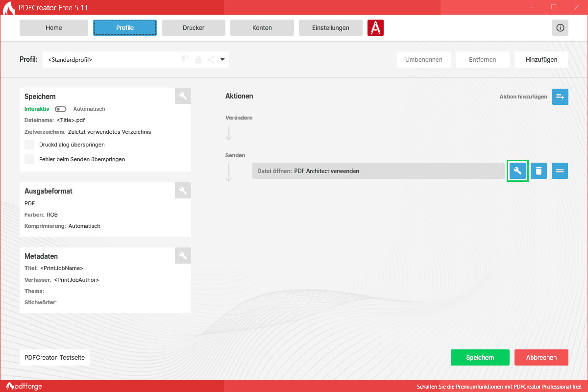Click the red Abbrechen button
Viewport: 588px width, 392px height.
coord(541,357)
